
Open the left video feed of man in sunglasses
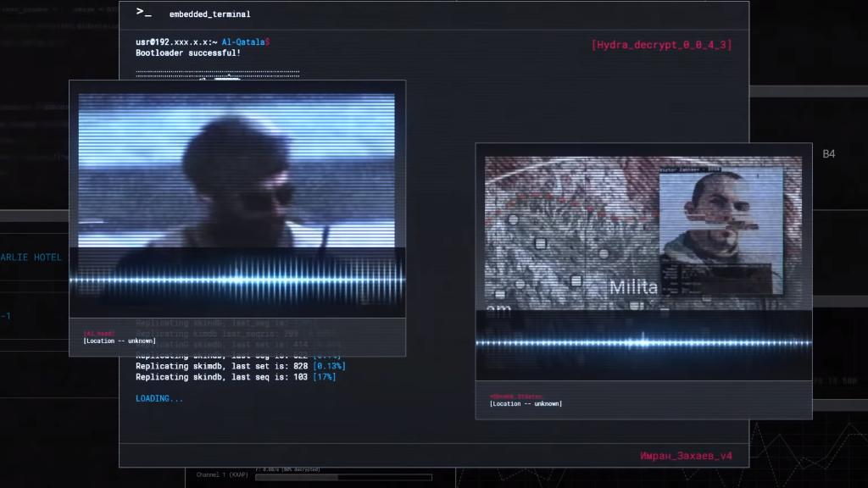pos(236,170)
